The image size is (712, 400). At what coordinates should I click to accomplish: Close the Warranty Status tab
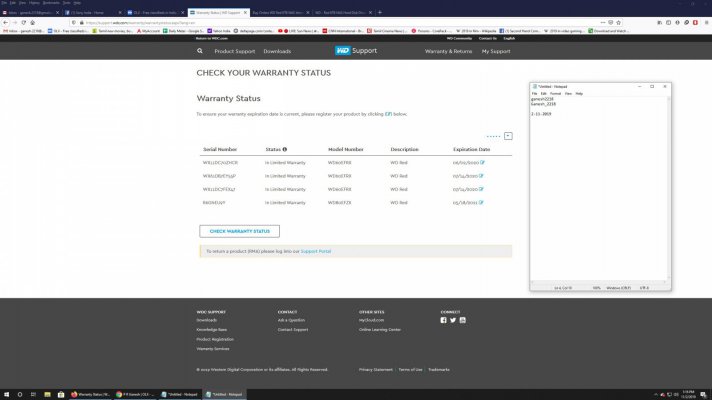[x=245, y=13]
